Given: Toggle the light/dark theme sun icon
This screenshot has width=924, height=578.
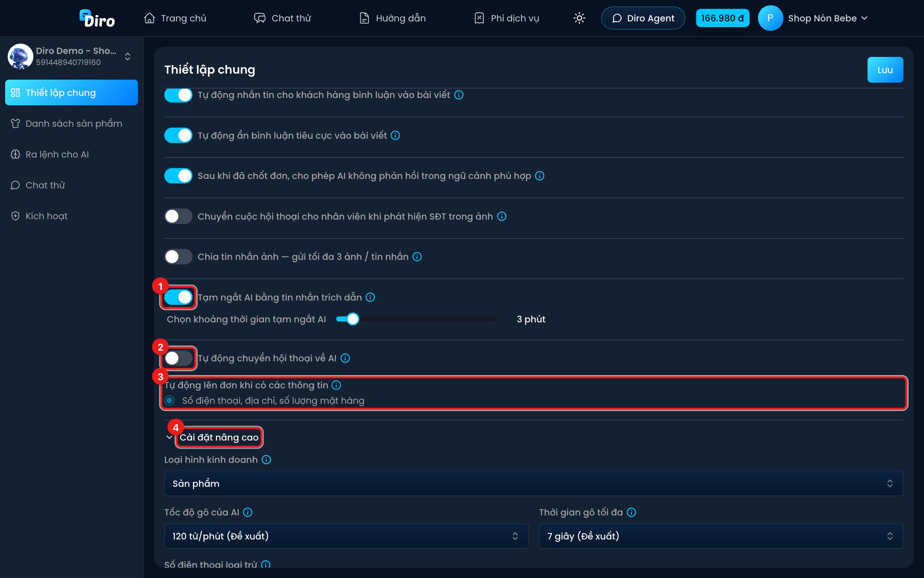Looking at the screenshot, I should (x=579, y=18).
